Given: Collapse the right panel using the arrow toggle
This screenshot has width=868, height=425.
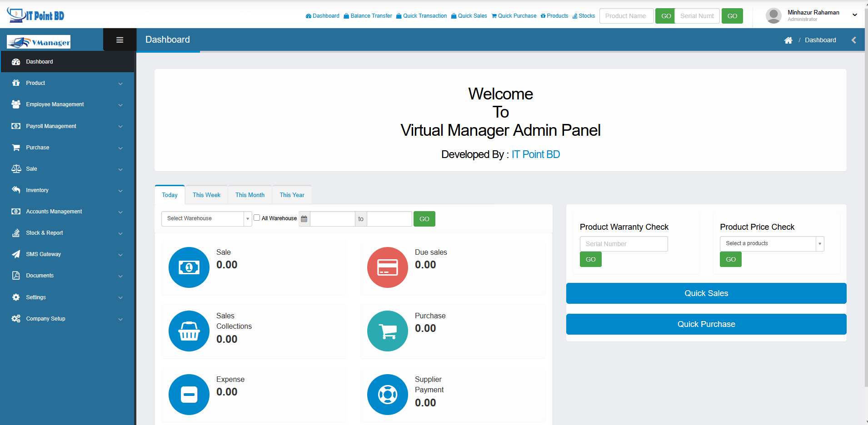Looking at the screenshot, I should (x=853, y=40).
